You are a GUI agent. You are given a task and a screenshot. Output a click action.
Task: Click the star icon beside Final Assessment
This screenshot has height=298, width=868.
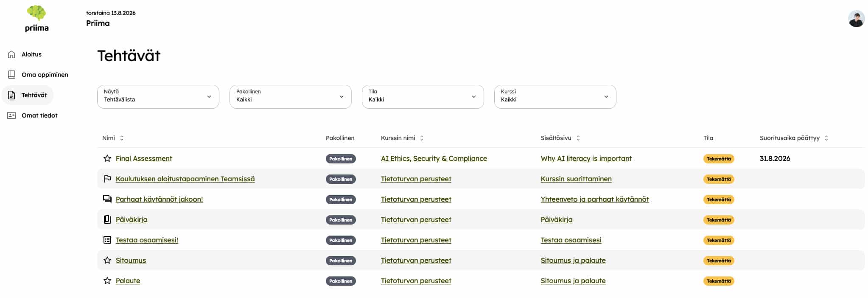click(x=107, y=158)
